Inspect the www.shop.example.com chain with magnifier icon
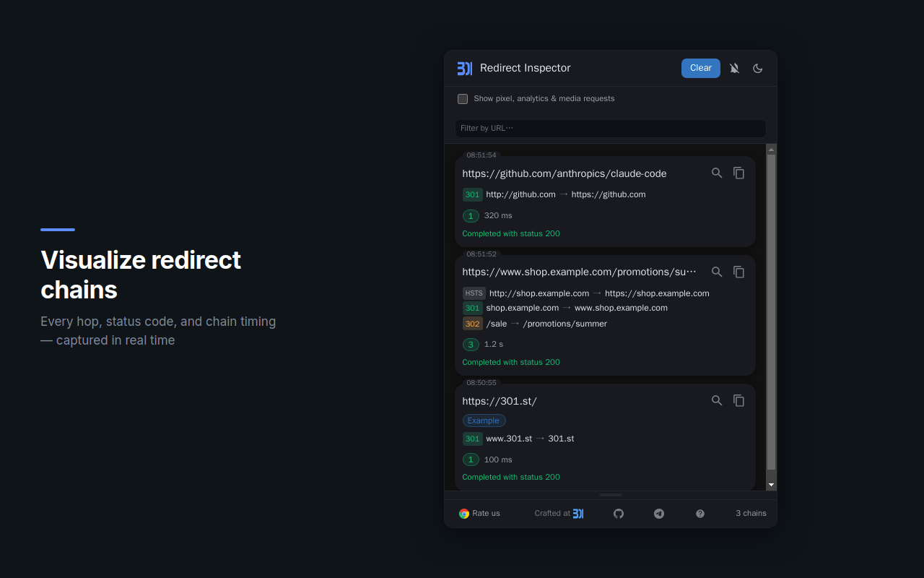 pyautogui.click(x=717, y=272)
